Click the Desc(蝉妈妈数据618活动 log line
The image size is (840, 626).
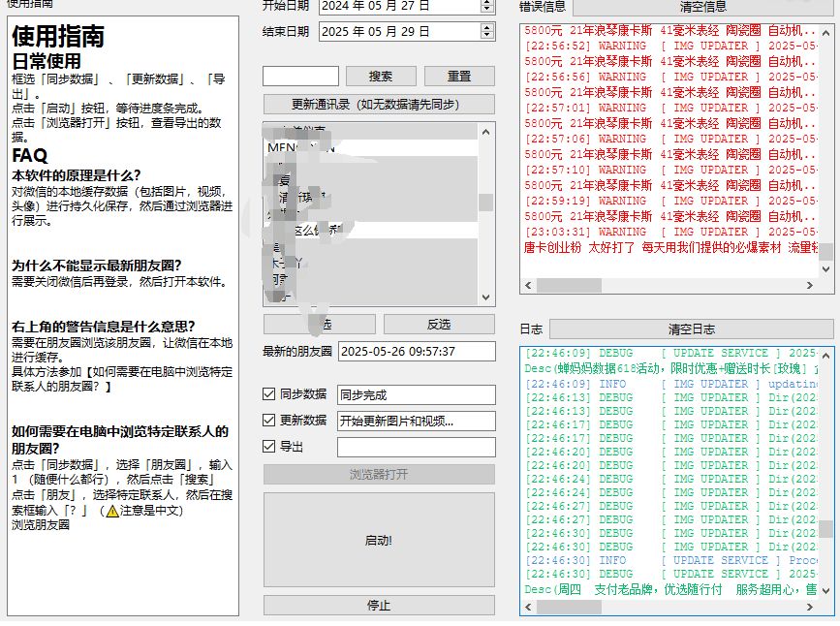[670, 368]
